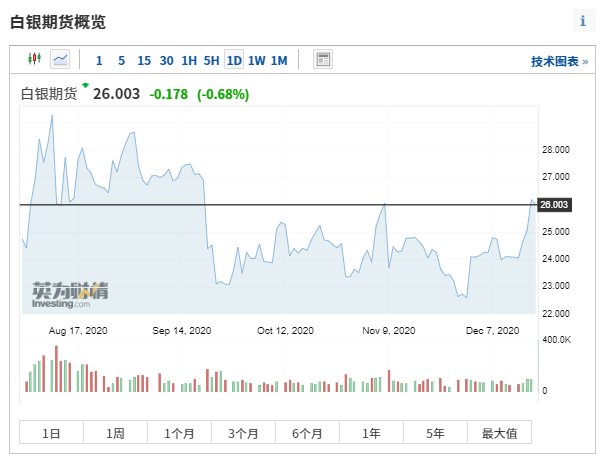Open the info icon beside 白银期货概览
The image size is (605, 464).
point(584,21)
